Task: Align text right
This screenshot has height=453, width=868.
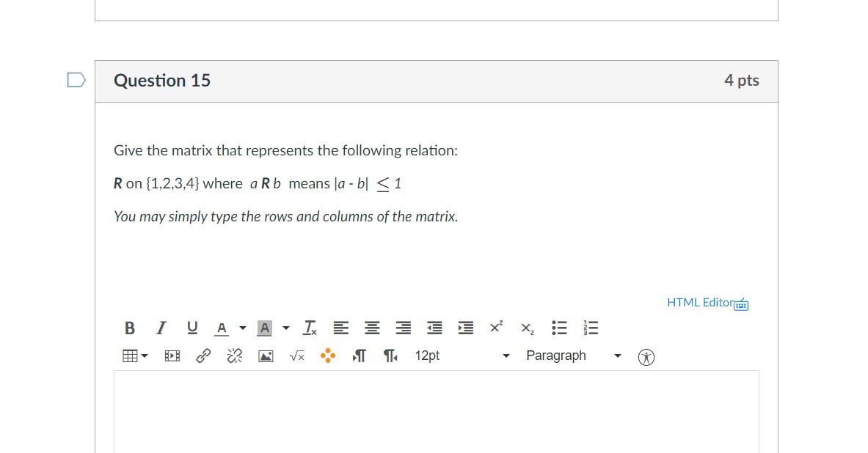Action: (x=403, y=328)
